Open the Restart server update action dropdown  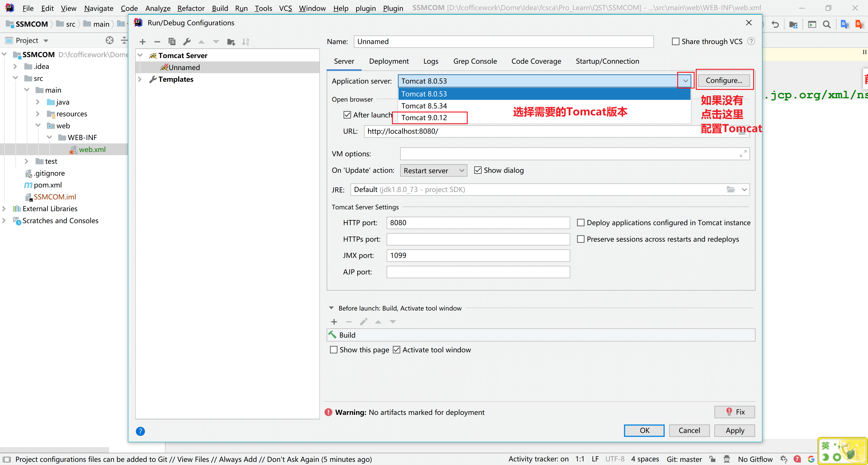pyautogui.click(x=433, y=171)
